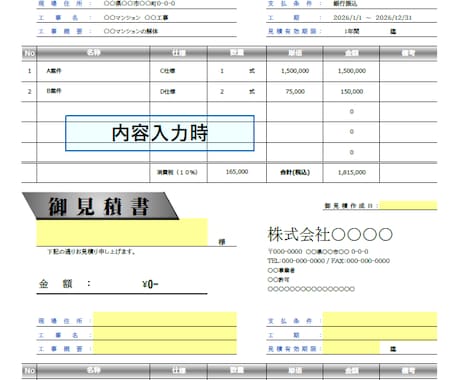Click the row 2 number cell in the No column
This screenshot has height=380, width=460.
coord(29,91)
